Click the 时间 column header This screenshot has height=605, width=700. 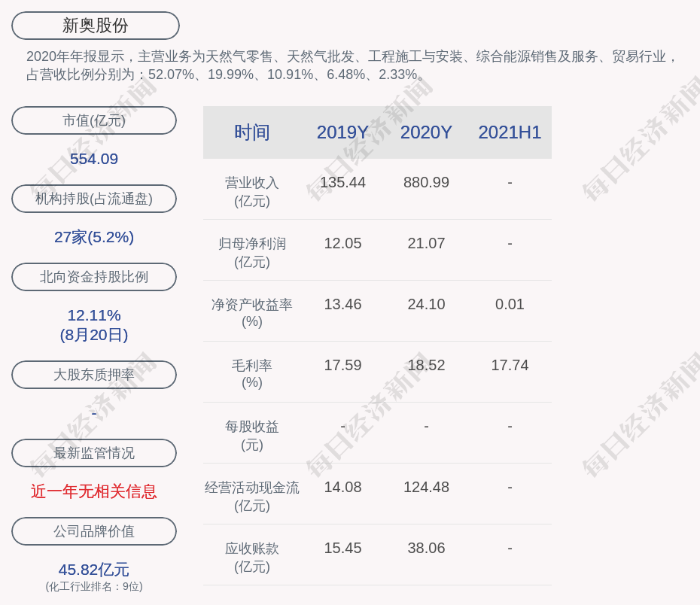[252, 132]
